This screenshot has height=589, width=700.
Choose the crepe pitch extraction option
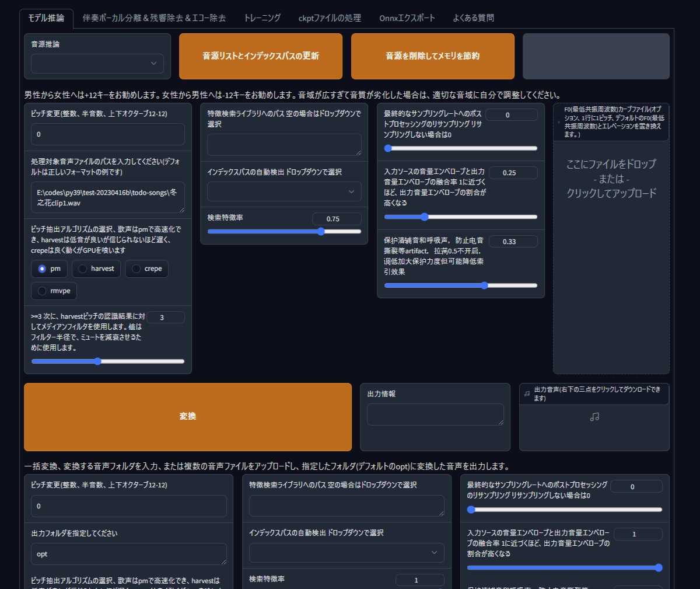point(146,269)
